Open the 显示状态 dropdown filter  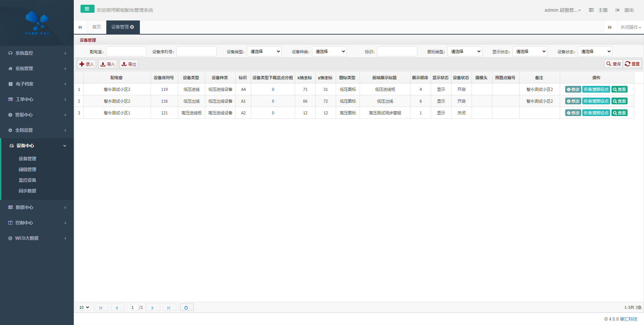pos(530,51)
